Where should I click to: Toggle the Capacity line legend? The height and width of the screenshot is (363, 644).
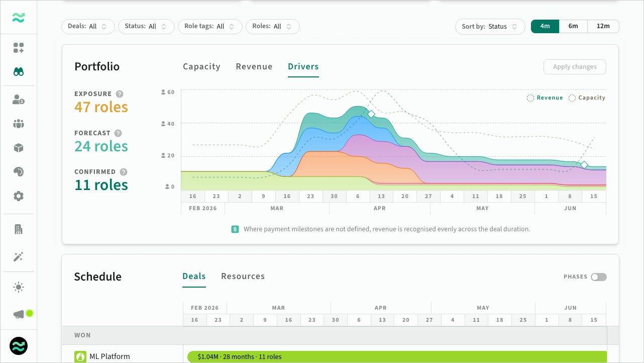click(x=587, y=98)
